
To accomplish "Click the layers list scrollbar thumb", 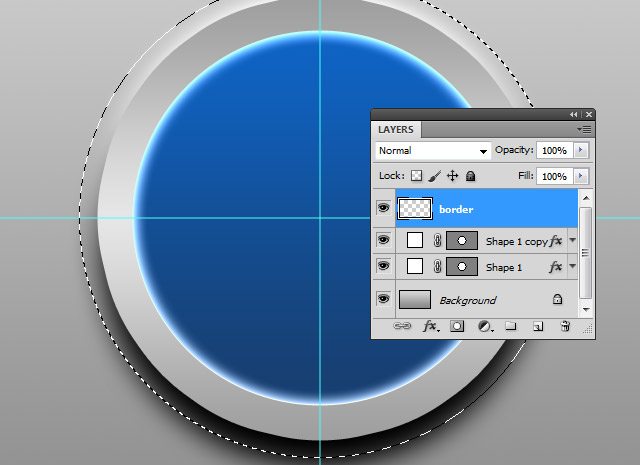I will (585, 253).
